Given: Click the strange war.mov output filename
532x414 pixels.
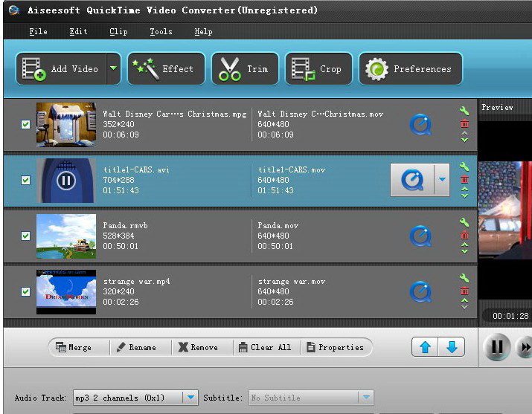Looking at the screenshot, I should click(x=292, y=281).
